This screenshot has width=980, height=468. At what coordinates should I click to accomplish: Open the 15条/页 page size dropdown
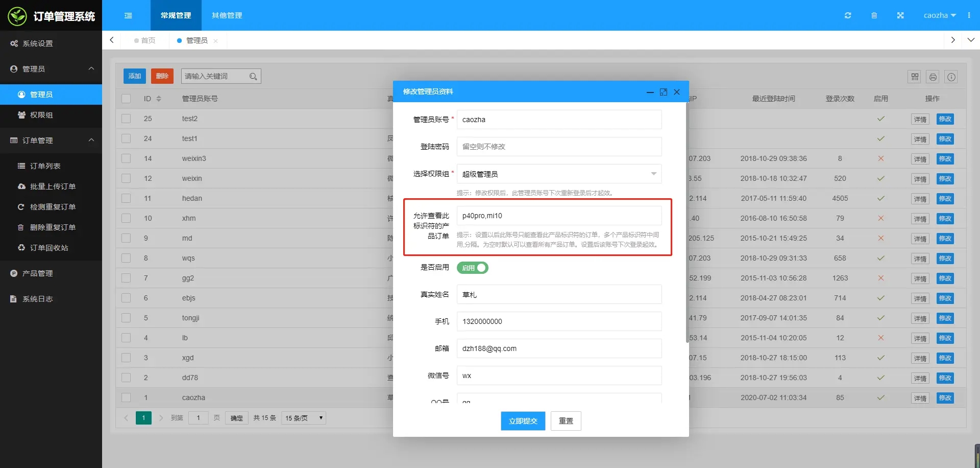click(x=303, y=417)
